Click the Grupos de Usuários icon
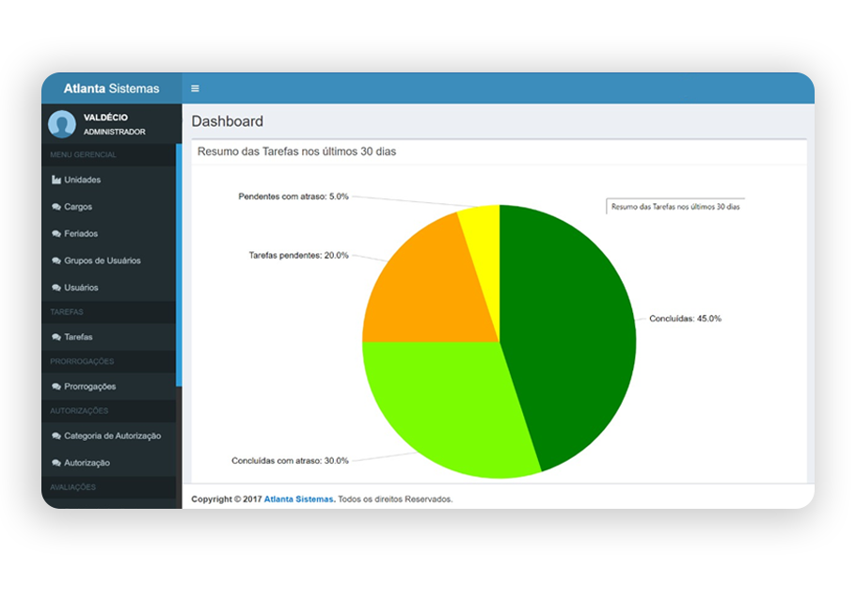Screen dimensions: 856x616 (56, 261)
